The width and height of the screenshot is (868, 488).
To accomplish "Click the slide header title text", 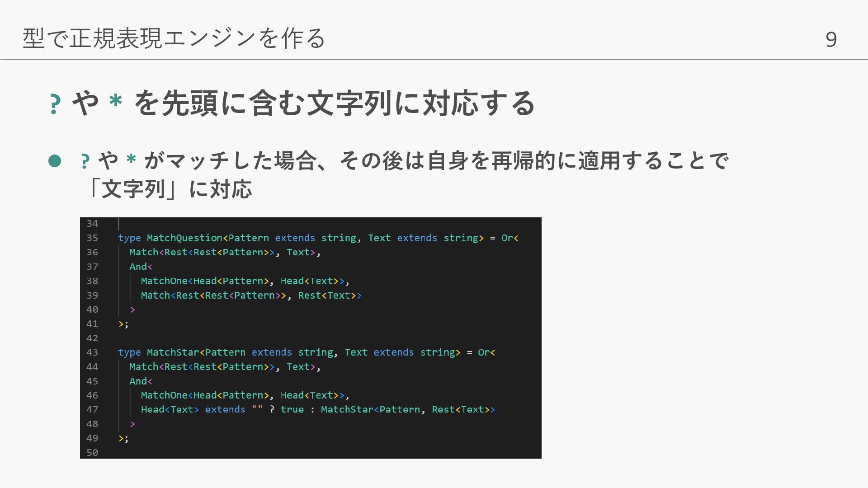I will tap(174, 38).
